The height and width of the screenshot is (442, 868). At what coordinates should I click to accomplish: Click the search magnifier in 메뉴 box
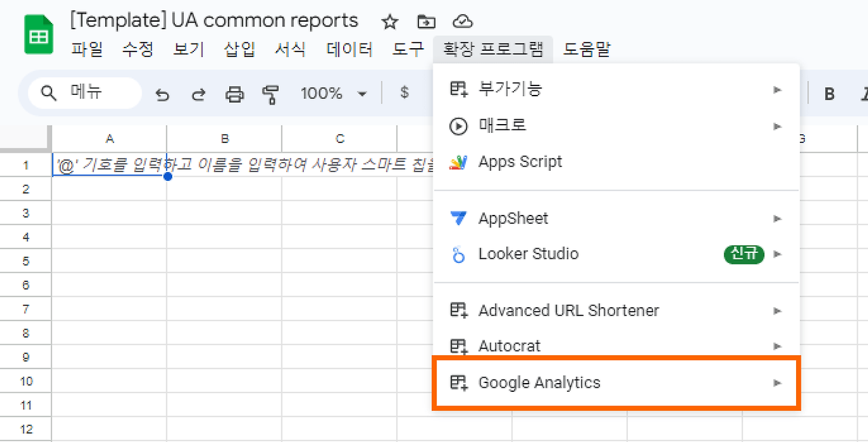coord(49,93)
